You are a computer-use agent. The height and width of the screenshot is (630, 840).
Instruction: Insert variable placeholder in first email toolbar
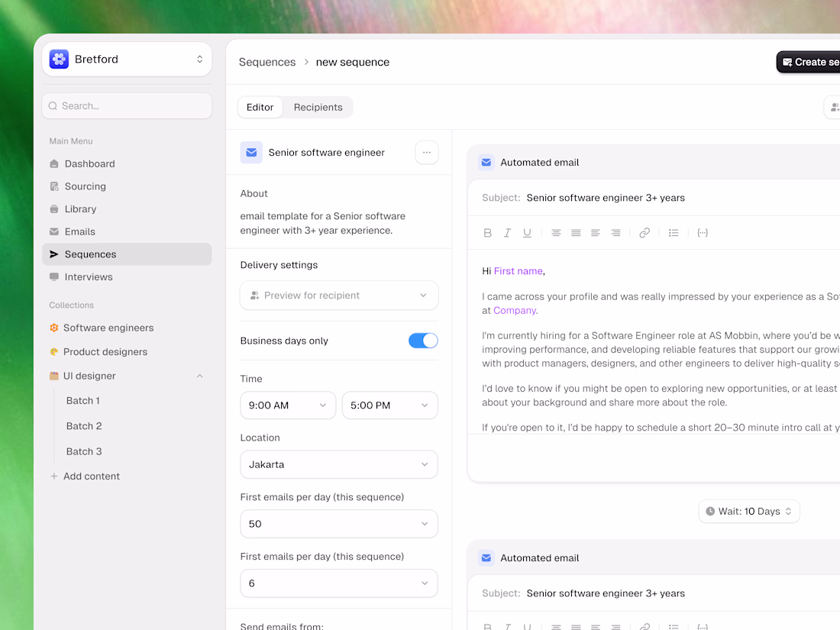pos(703,233)
